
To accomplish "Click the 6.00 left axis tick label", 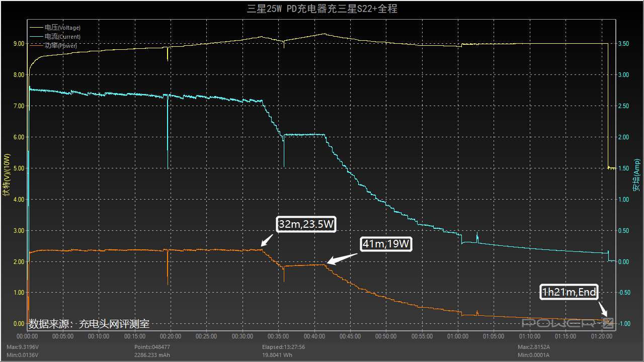I will (18, 137).
